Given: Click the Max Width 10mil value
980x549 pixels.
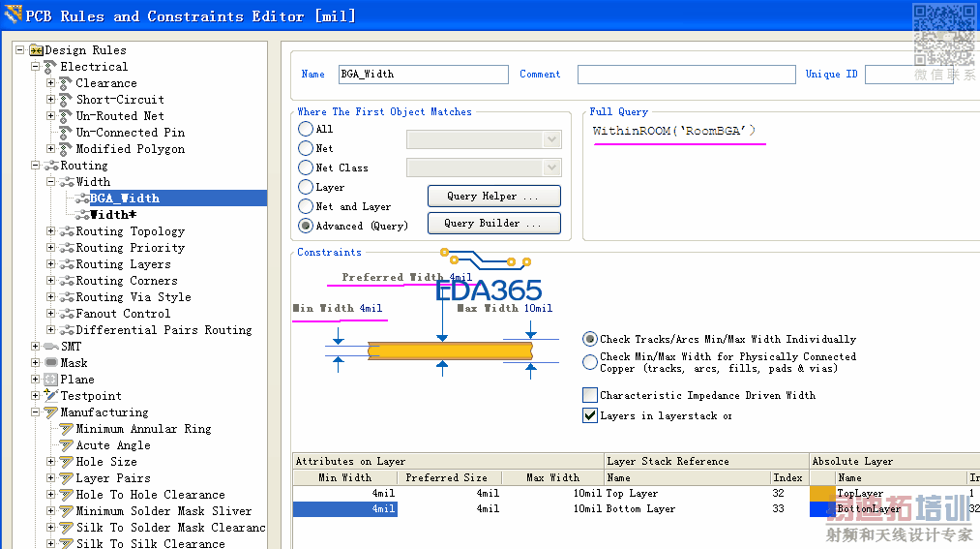Looking at the screenshot, I should pyautogui.click(x=538, y=308).
